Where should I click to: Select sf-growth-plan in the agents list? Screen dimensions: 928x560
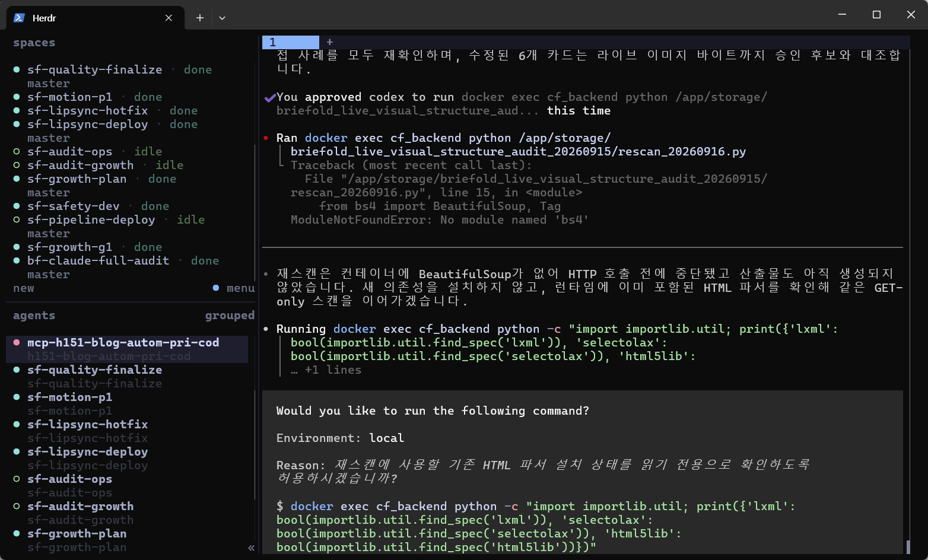pyautogui.click(x=77, y=533)
